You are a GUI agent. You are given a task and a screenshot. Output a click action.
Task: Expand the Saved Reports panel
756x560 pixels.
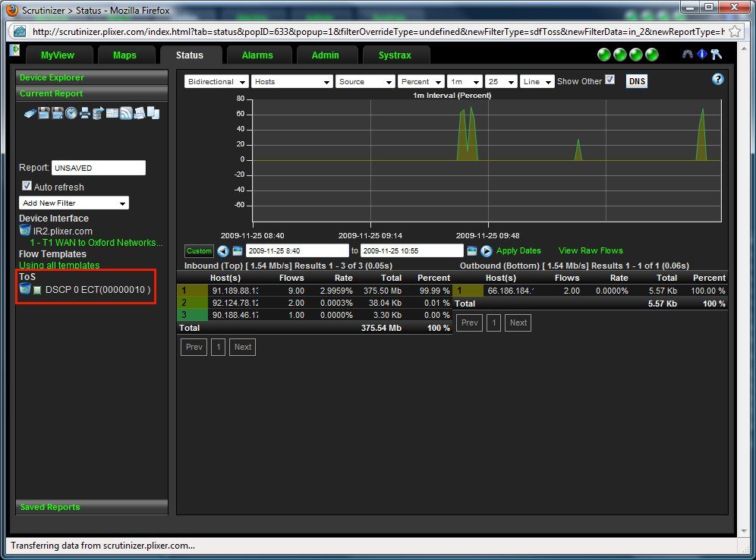[x=92, y=507]
